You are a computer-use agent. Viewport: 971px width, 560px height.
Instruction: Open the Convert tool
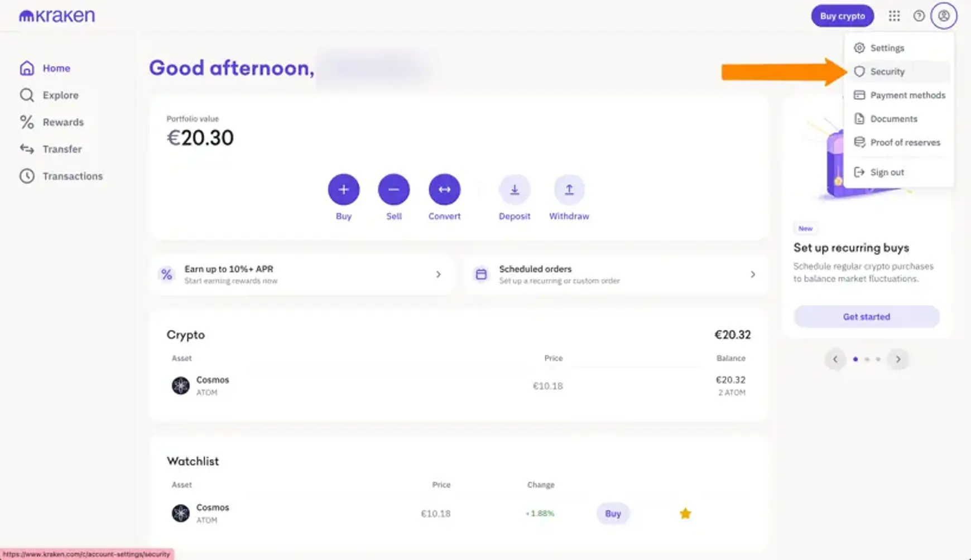point(444,190)
